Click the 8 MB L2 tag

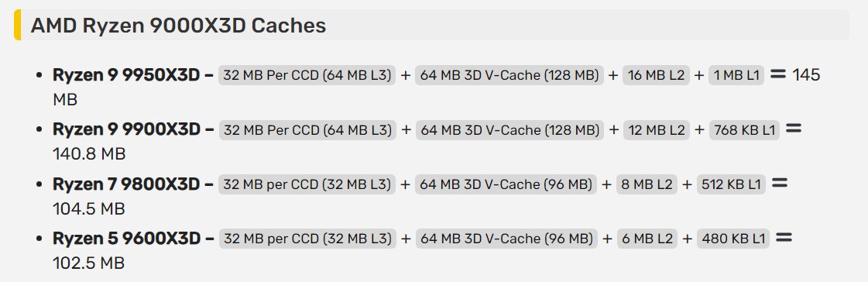coord(647,184)
